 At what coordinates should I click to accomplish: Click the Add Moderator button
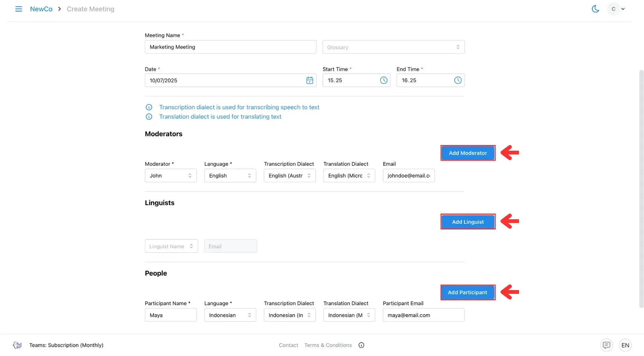467,153
